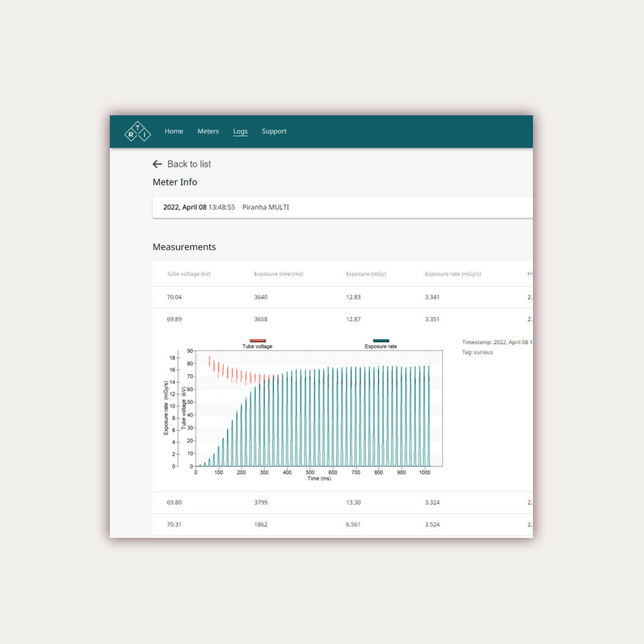Switch to the Logs tab
The height and width of the screenshot is (644, 644).
coord(240,131)
